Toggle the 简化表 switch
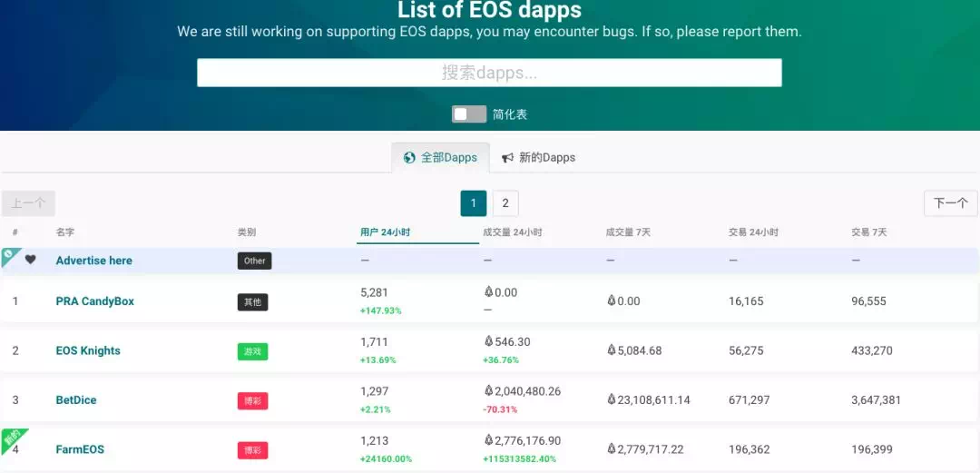 point(469,114)
